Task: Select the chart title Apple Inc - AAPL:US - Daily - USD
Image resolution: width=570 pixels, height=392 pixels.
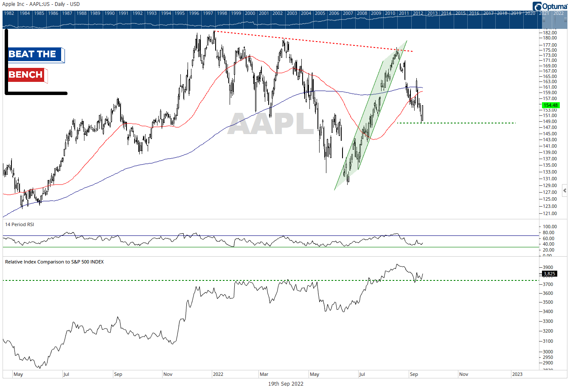Action: pos(41,4)
